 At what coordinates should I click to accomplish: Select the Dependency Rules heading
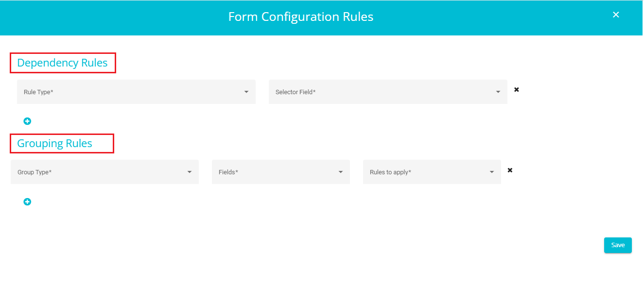click(62, 63)
